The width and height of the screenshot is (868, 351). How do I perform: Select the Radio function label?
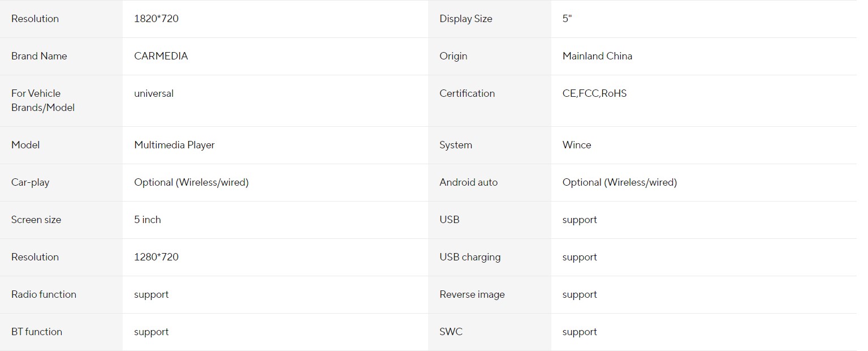pyautogui.click(x=44, y=294)
